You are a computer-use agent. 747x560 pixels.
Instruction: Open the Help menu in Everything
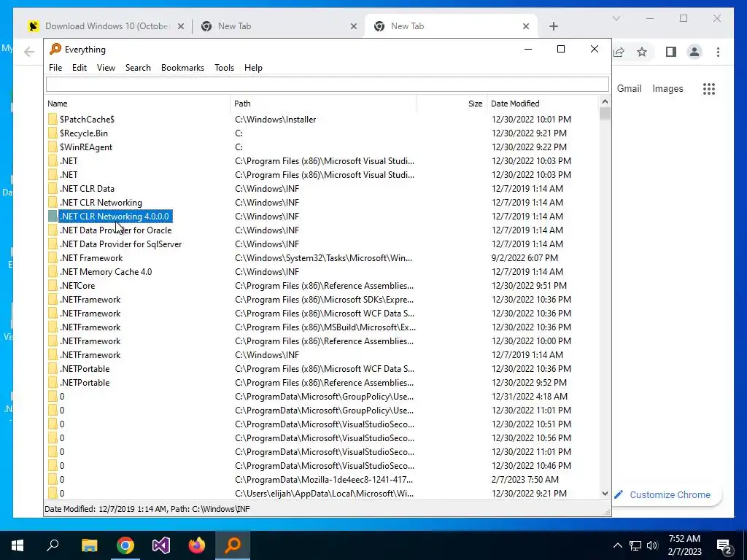(253, 68)
